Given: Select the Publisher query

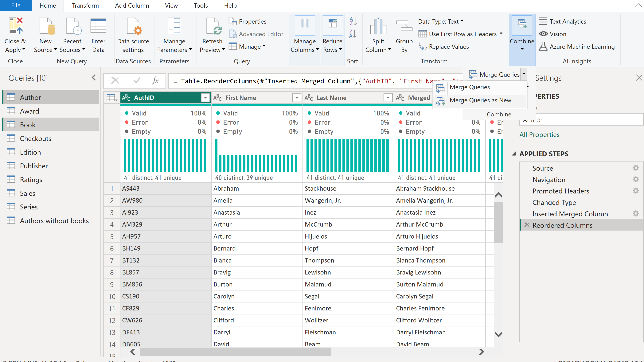Looking at the screenshot, I should (x=34, y=166).
